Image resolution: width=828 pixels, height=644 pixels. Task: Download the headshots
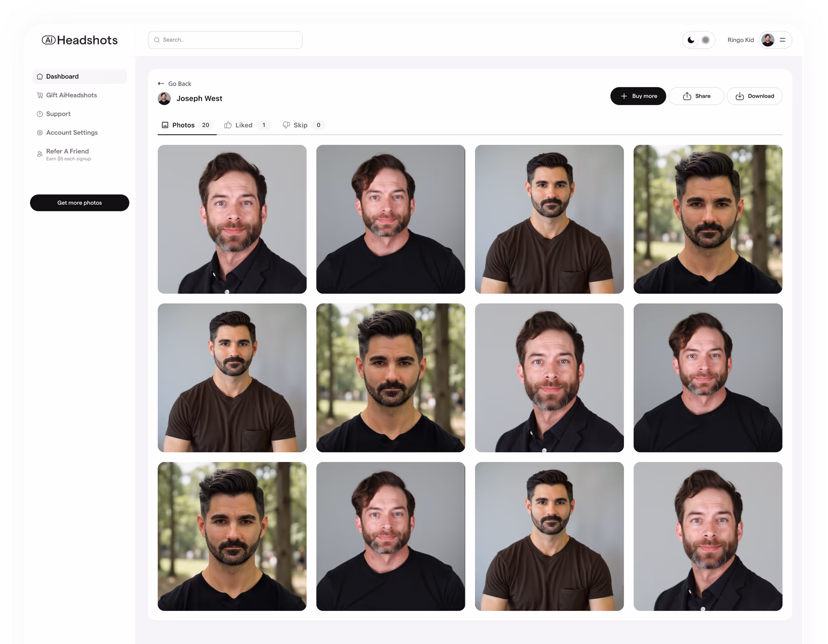(754, 96)
